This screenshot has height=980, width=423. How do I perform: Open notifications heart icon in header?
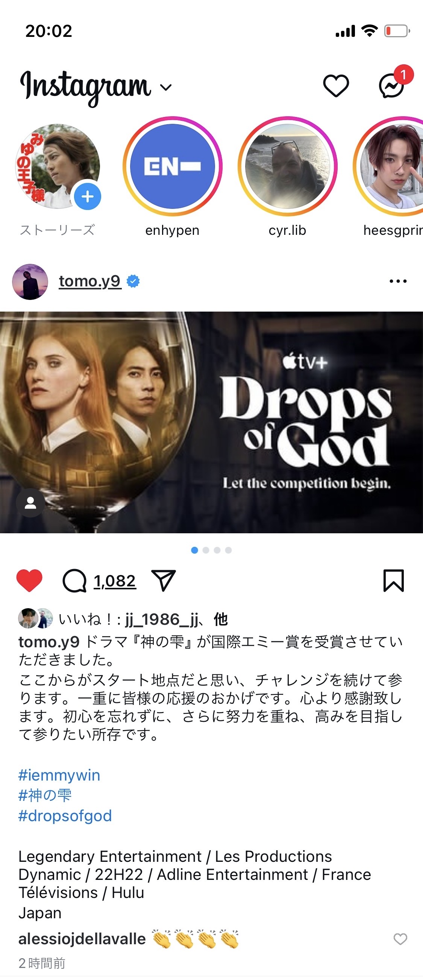coord(336,85)
